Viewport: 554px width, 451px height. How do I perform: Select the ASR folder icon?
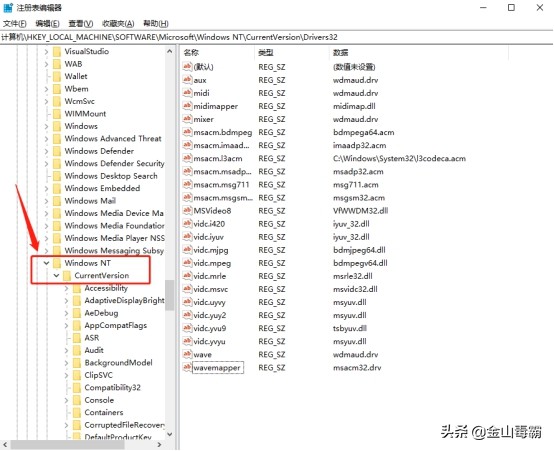[77, 338]
